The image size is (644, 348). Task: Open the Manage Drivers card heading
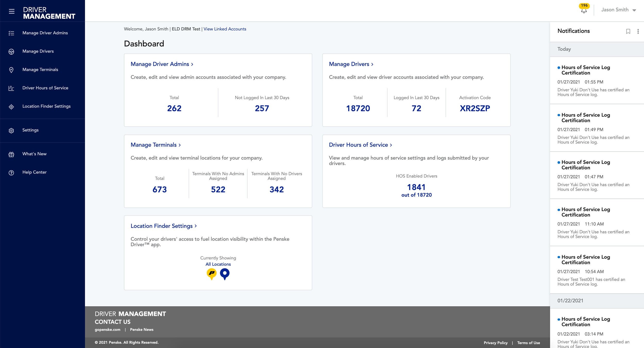(351, 64)
